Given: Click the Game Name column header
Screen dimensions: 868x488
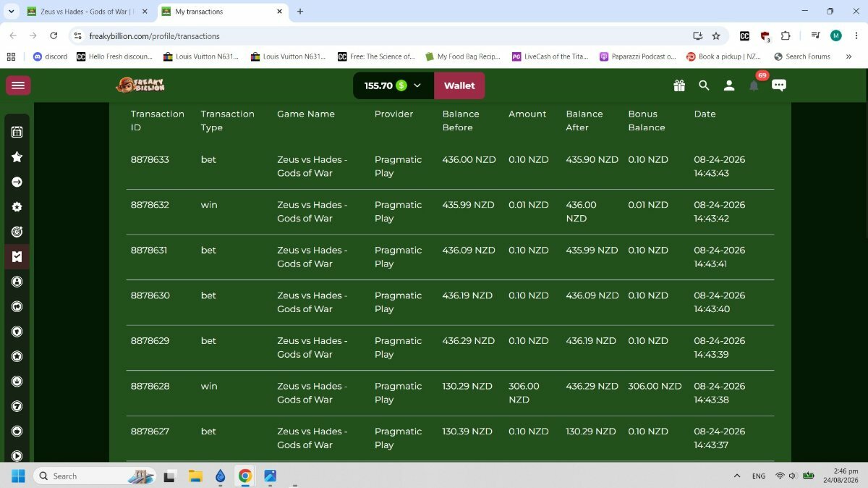Looking at the screenshot, I should [x=306, y=114].
